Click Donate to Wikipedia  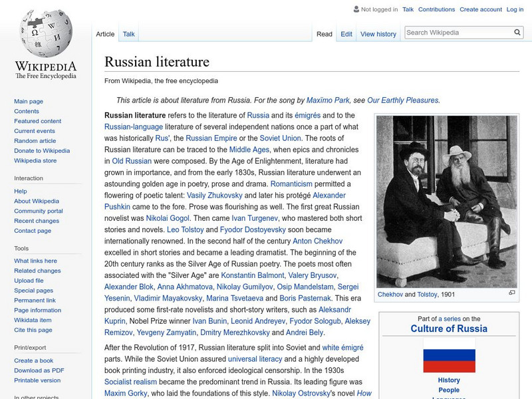(42, 150)
